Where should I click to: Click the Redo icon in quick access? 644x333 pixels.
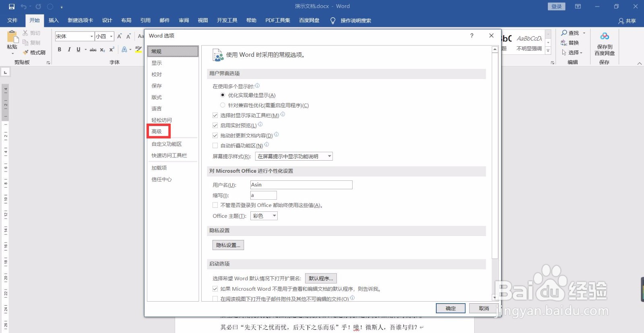(x=38, y=6)
